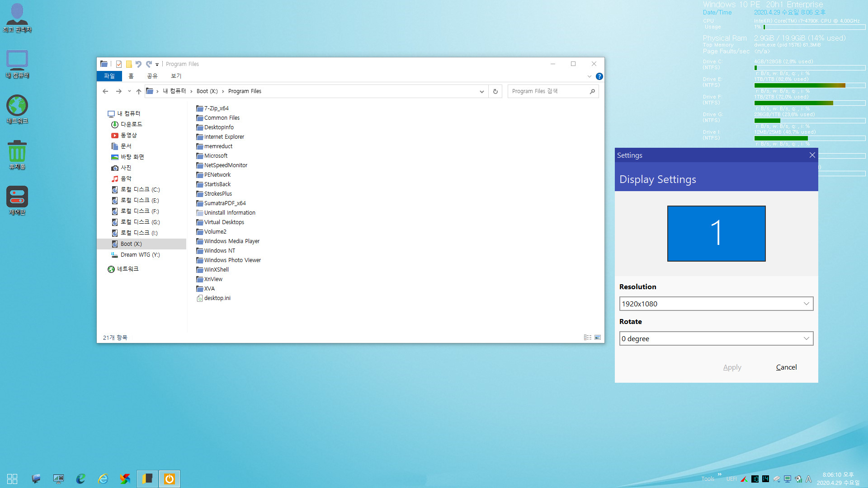The height and width of the screenshot is (488, 868).
Task: Select the WinXShell folder
Action: pos(212,270)
